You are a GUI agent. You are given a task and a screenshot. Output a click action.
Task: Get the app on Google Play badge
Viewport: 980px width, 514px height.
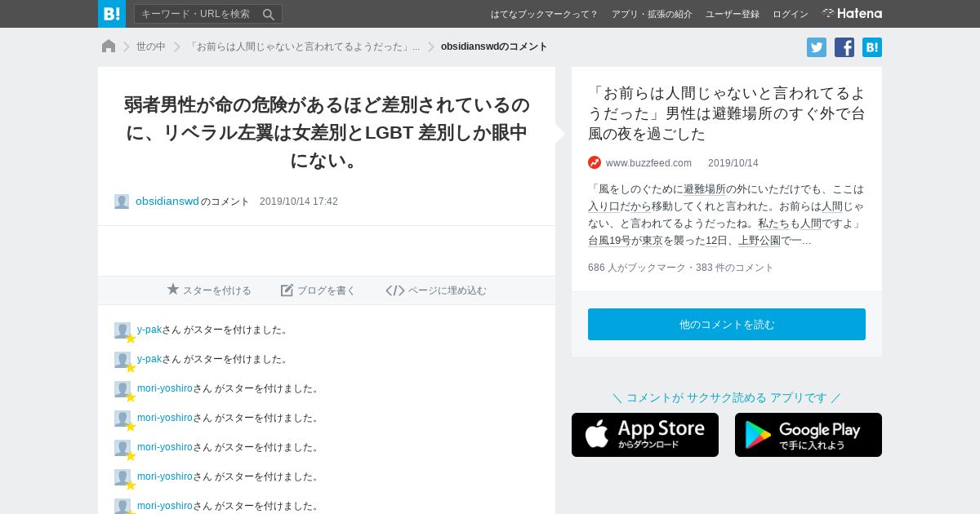(808, 435)
